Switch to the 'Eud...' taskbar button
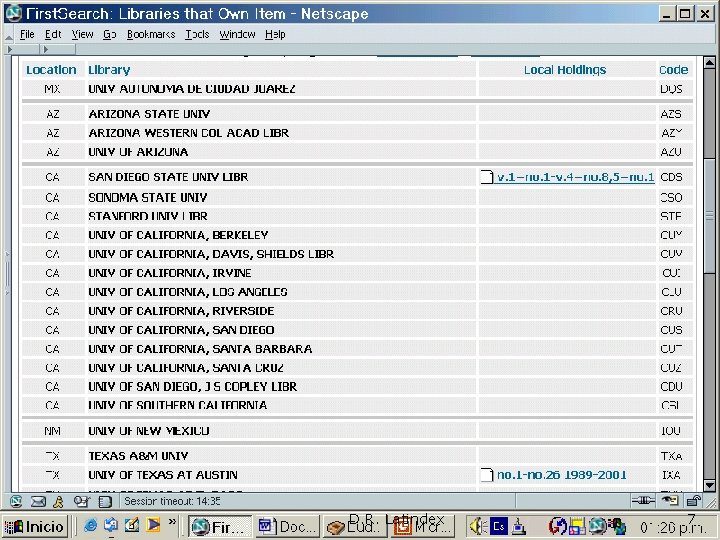This screenshot has height=540, width=720. (355, 526)
